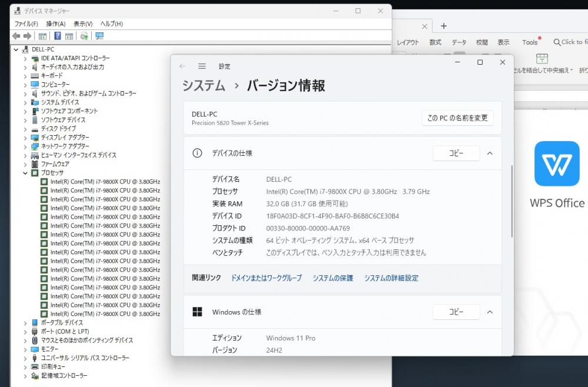Switch to the レイアウト tab in WPS Office
Image resolution: width=588 pixels, height=387 pixels.
(x=407, y=42)
